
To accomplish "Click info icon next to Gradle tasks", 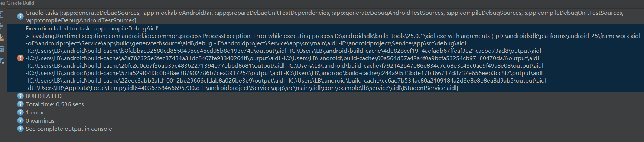I will [20, 16].
